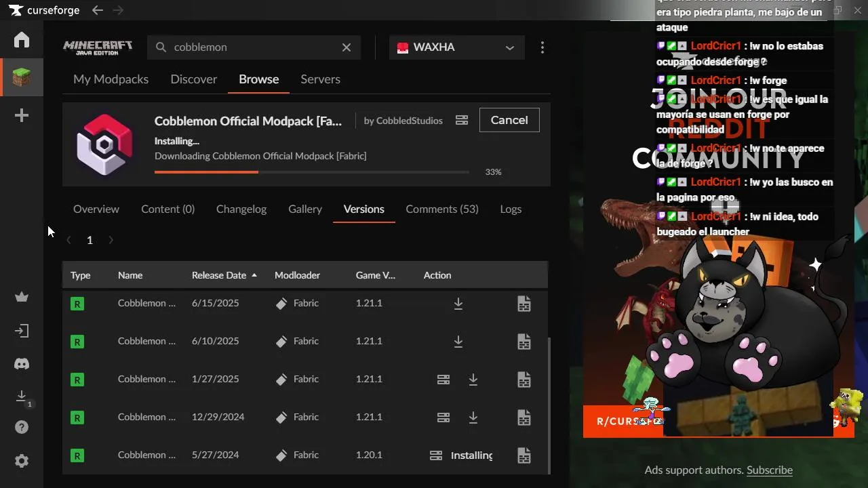The width and height of the screenshot is (868, 488).
Task: Go to previous versions page chevron
Action: (x=68, y=240)
